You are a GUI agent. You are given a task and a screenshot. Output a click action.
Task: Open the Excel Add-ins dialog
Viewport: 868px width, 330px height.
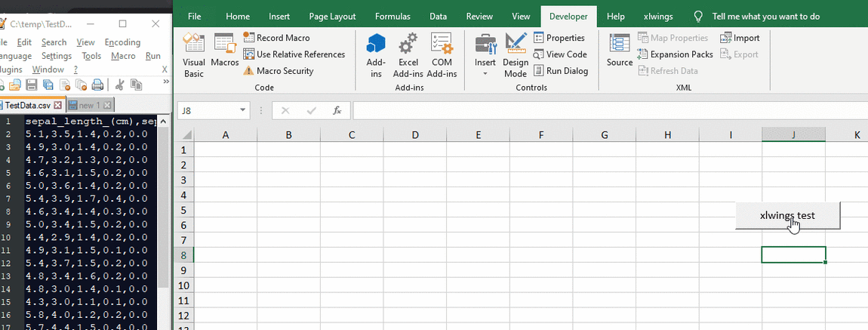point(408,55)
